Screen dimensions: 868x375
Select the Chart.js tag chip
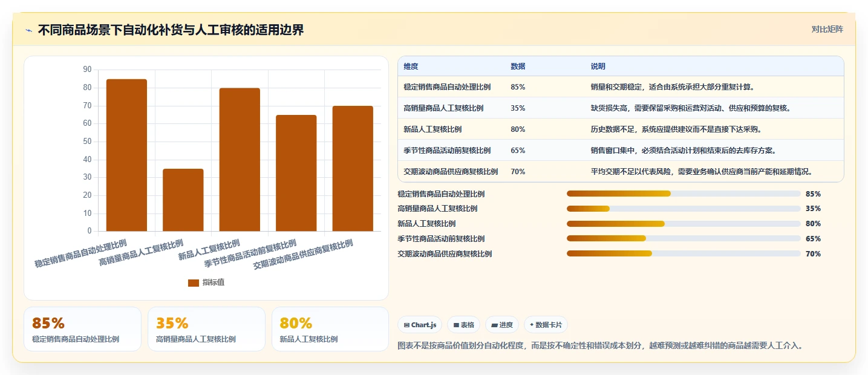(x=420, y=325)
